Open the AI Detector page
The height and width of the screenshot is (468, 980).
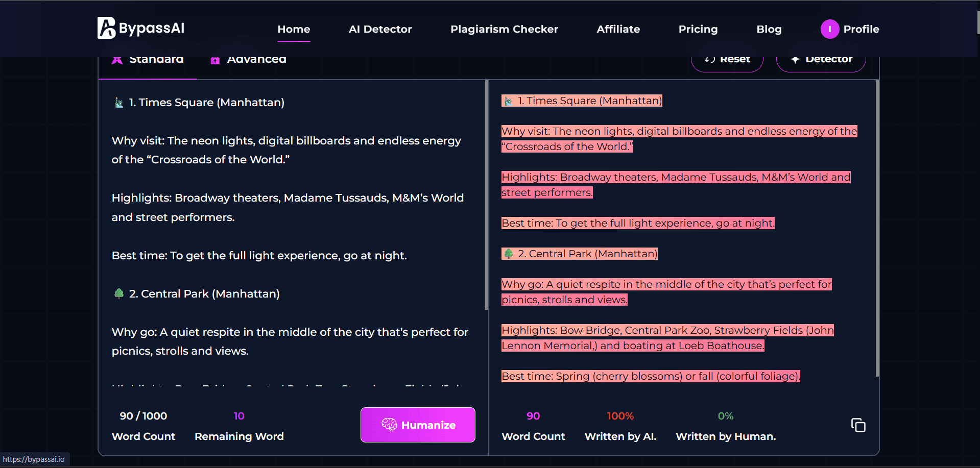[x=380, y=29]
